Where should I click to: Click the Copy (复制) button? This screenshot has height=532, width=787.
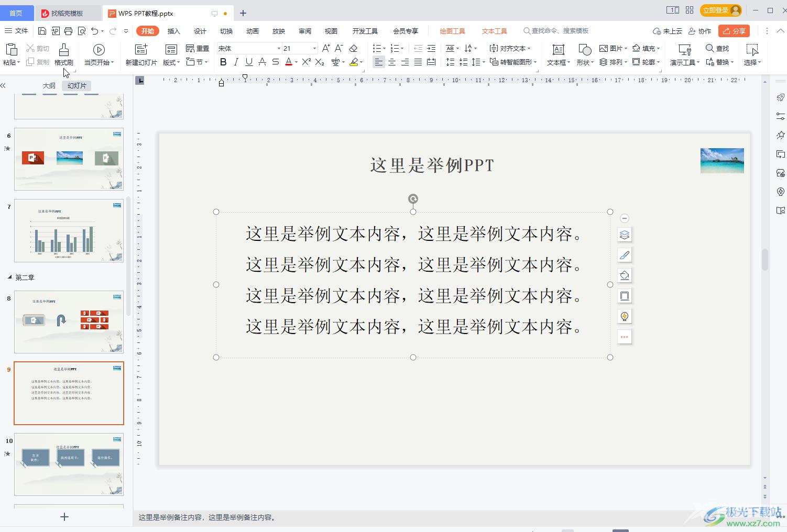click(38, 62)
